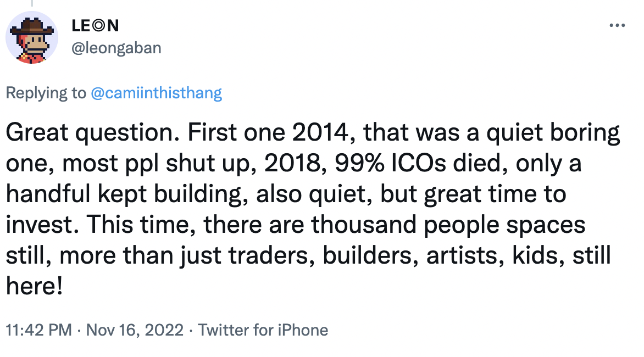Open the LEON display name profile
This screenshot has height=357, width=644.
[95, 26]
